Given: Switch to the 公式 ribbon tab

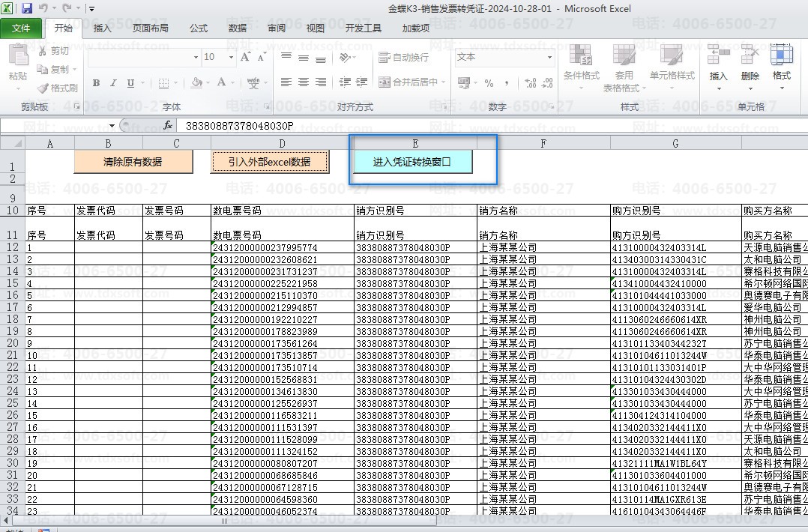Looking at the screenshot, I should pyautogui.click(x=199, y=28).
